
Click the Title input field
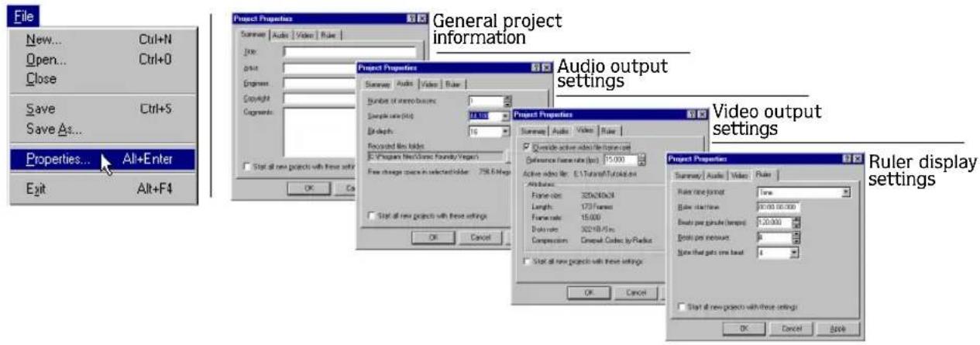[x=349, y=53]
